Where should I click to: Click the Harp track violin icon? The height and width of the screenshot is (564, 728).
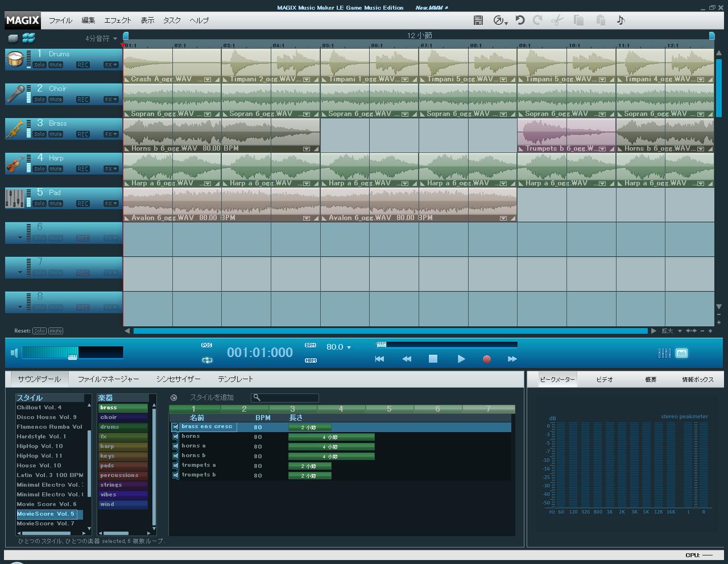(x=15, y=163)
